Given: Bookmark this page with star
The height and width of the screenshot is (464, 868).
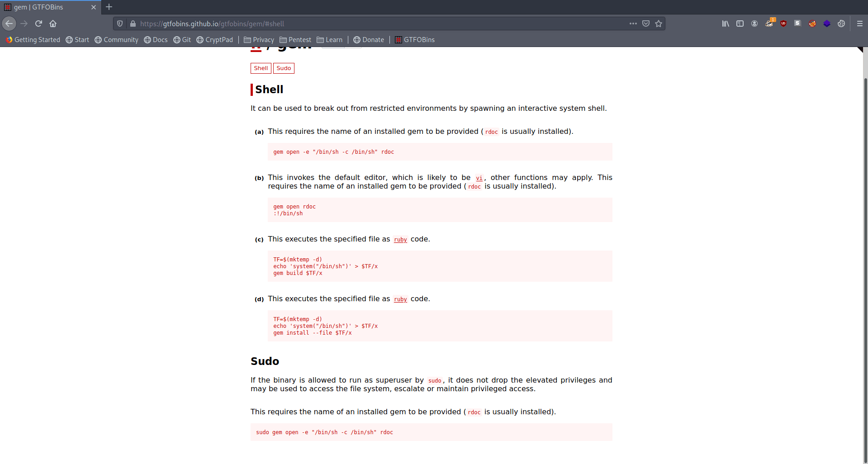Looking at the screenshot, I should point(659,24).
